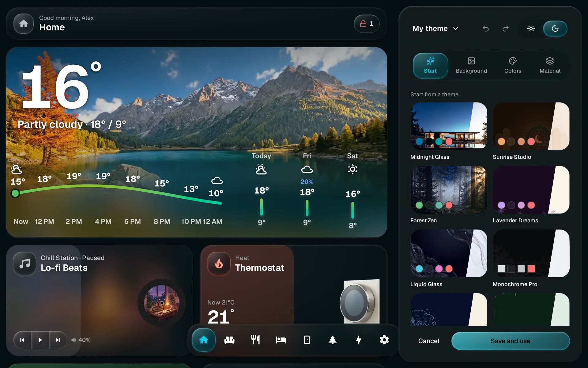
Task: Click the 40% volume speaker icon
Action: (73, 340)
